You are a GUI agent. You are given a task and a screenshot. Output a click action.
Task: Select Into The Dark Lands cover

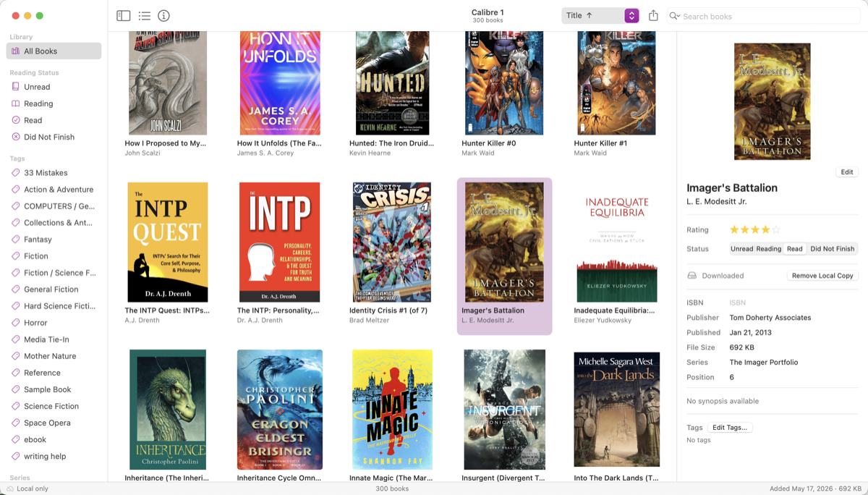point(617,410)
